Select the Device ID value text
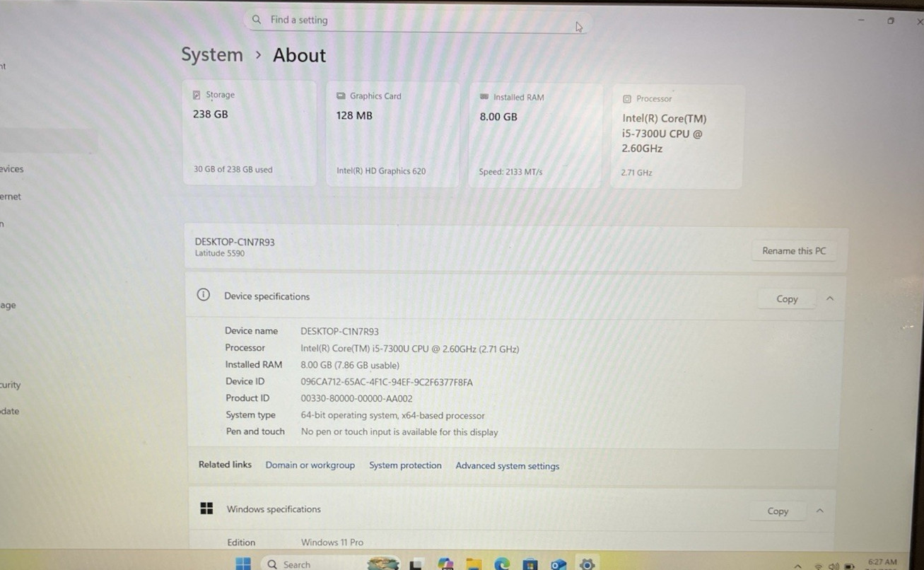The image size is (924, 570). pos(387,382)
